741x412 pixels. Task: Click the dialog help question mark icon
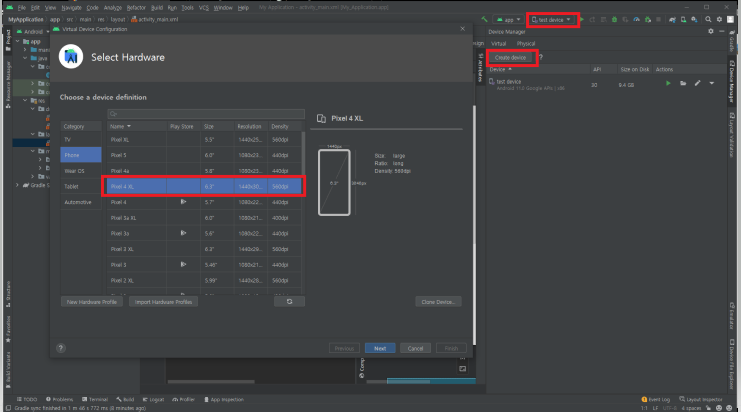click(60, 348)
